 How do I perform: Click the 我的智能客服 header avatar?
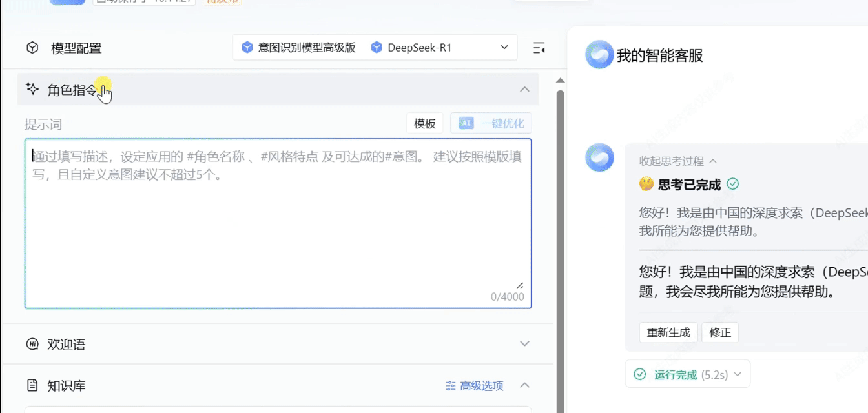pyautogui.click(x=599, y=55)
